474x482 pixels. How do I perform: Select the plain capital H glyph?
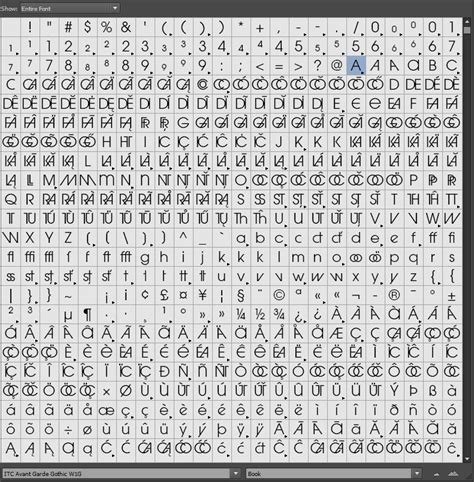point(107,142)
